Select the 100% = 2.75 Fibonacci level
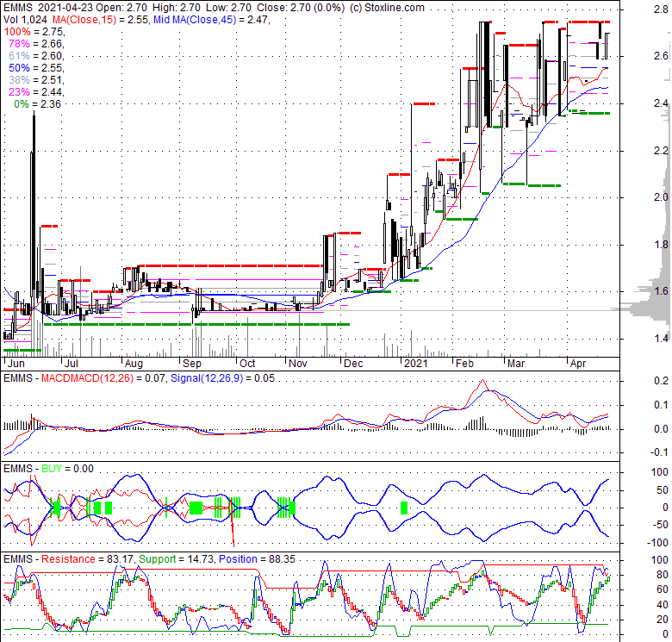The height and width of the screenshot is (642, 672). pyautogui.click(x=34, y=32)
